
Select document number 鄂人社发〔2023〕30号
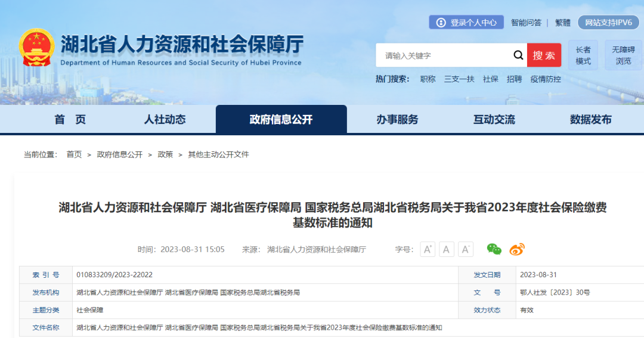click(555, 293)
